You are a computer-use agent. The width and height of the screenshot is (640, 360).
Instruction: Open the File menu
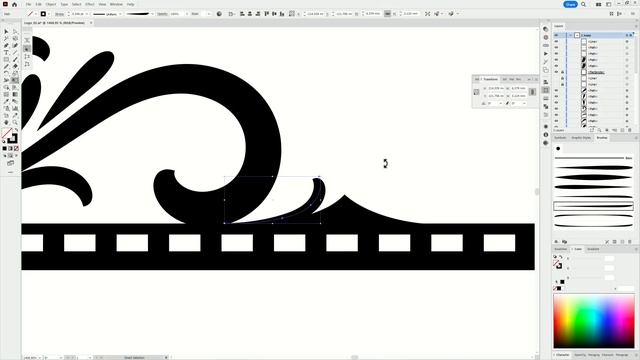point(28,4)
